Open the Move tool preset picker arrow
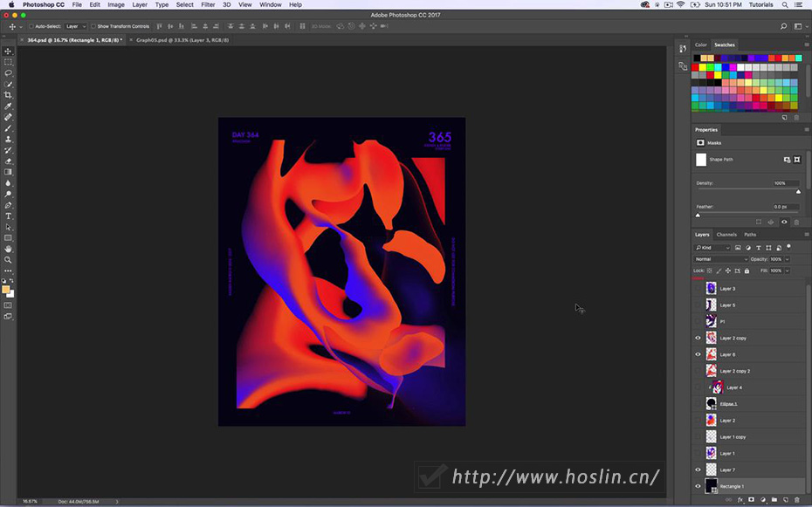 pos(21,27)
